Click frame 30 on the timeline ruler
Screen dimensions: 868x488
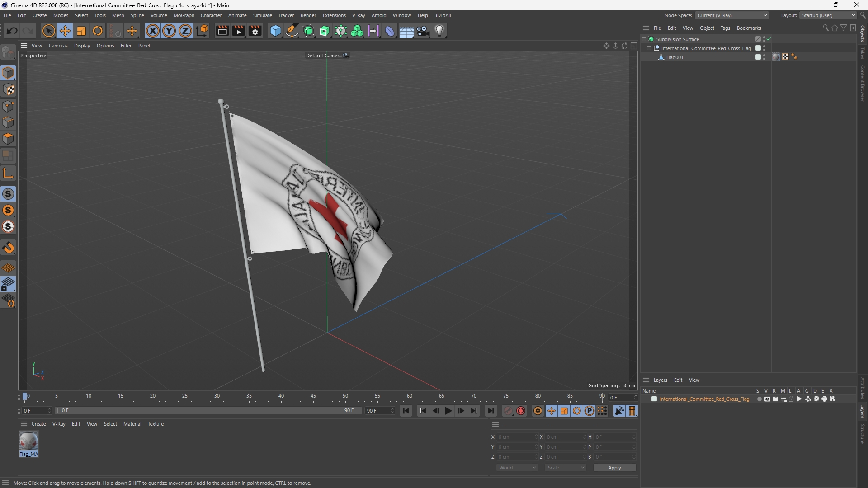click(x=217, y=396)
